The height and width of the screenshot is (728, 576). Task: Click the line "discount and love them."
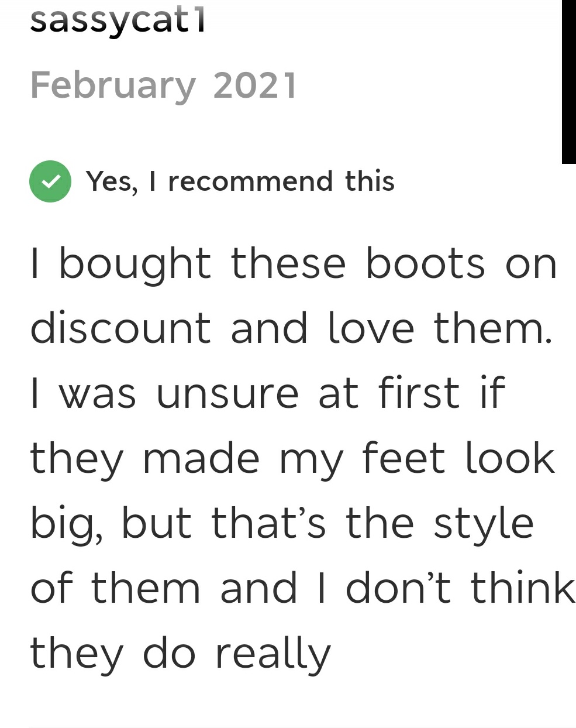click(x=291, y=329)
